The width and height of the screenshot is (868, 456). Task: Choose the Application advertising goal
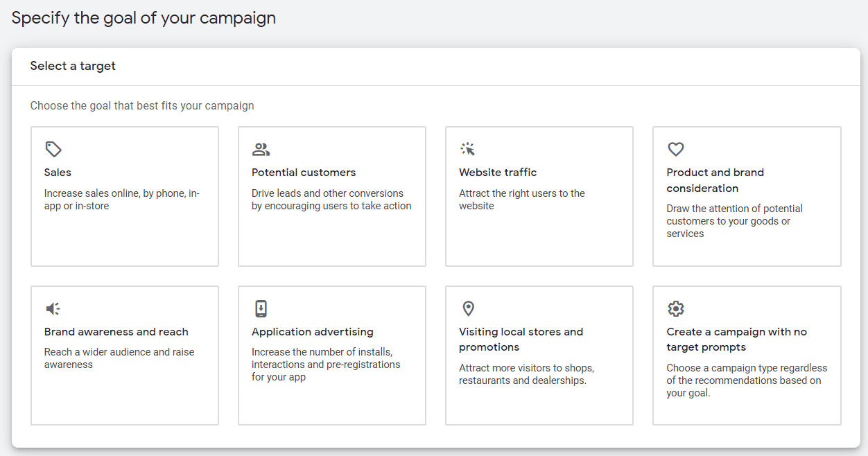click(x=331, y=355)
